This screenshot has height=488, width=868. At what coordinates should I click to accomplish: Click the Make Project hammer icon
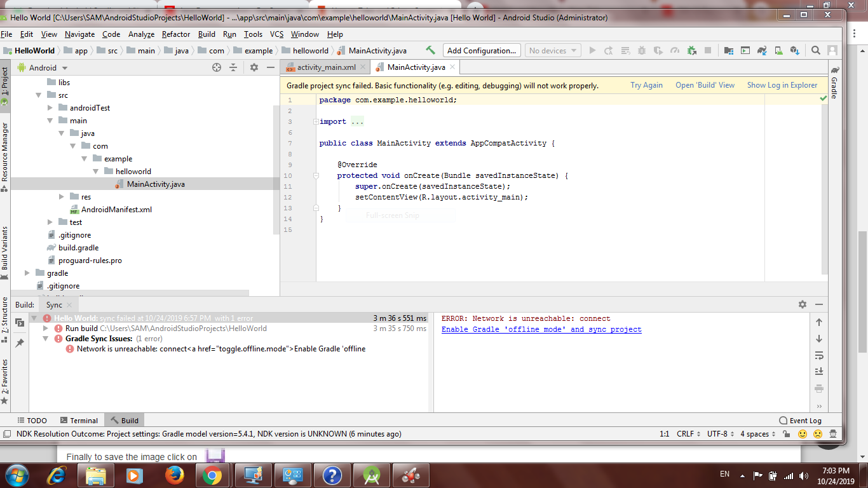point(431,50)
